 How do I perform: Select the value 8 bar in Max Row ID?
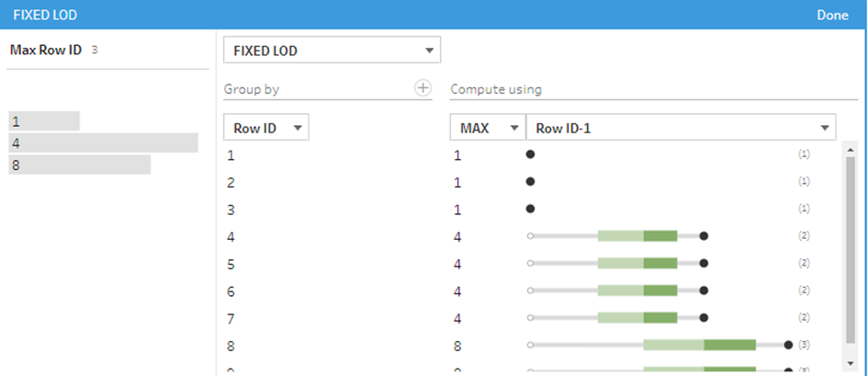coord(79,165)
